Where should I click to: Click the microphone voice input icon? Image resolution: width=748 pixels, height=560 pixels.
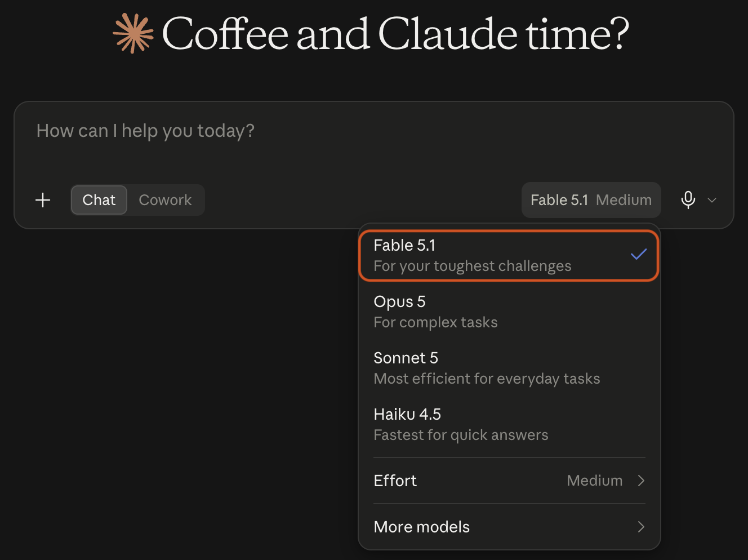pos(688,200)
